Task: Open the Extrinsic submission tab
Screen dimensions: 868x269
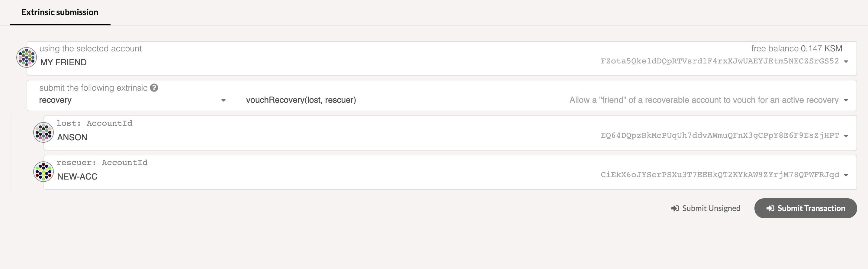Action: 60,12
